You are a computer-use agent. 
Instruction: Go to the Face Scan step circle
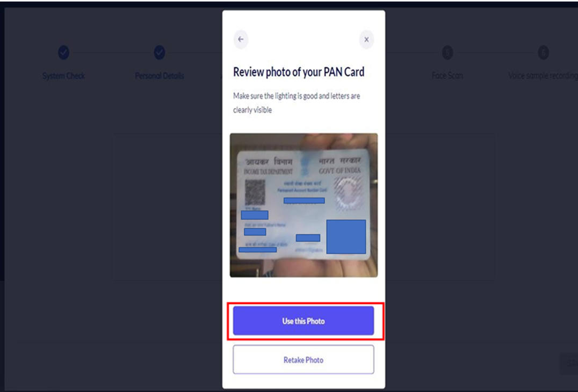click(447, 52)
